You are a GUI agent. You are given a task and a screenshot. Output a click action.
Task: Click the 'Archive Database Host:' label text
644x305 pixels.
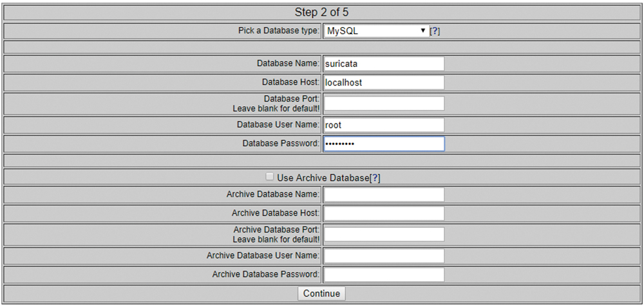[x=276, y=213]
